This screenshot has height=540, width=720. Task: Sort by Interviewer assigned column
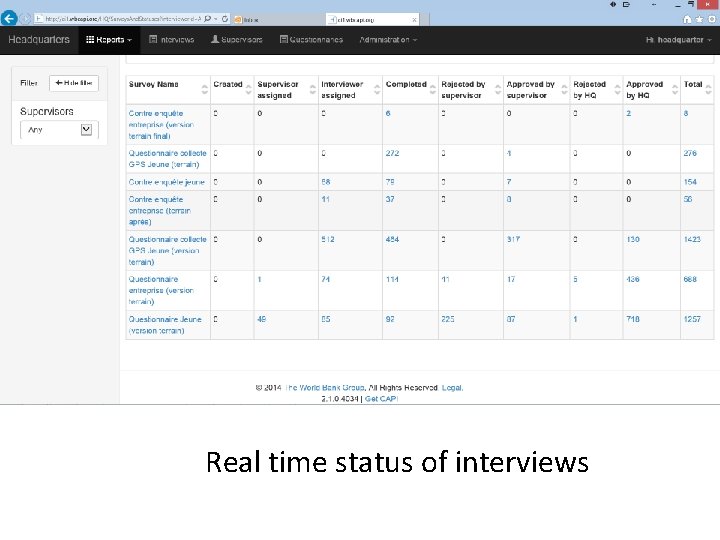(350, 90)
